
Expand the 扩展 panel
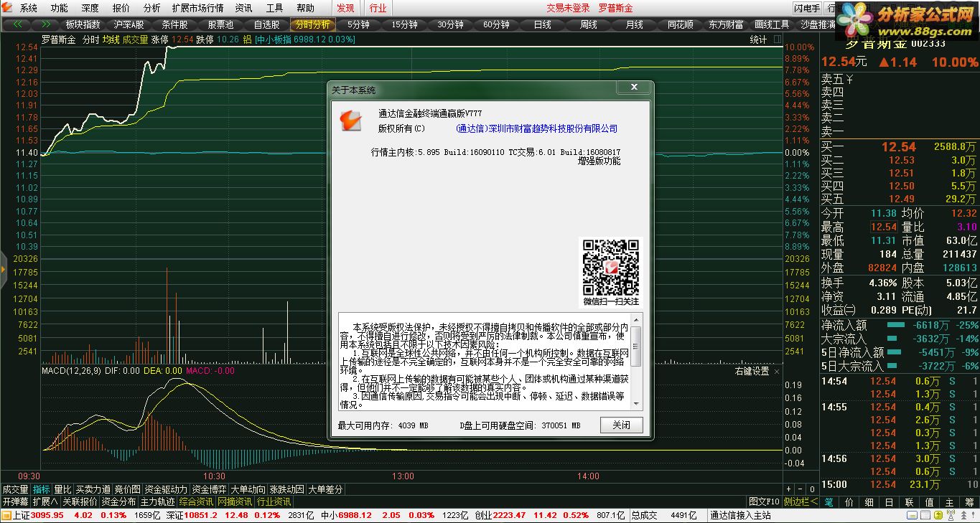click(45, 501)
